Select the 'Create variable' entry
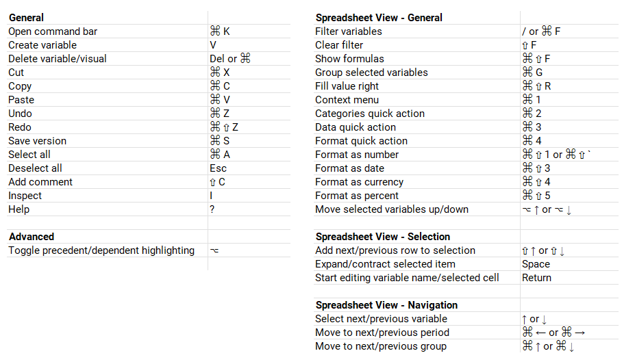This screenshot has width=635, height=364. (x=42, y=45)
